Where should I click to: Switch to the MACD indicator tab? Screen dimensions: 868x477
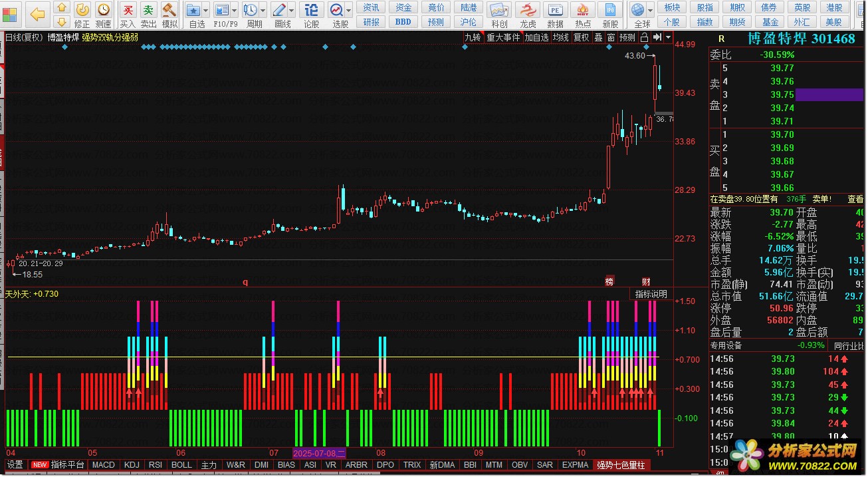[x=104, y=465]
